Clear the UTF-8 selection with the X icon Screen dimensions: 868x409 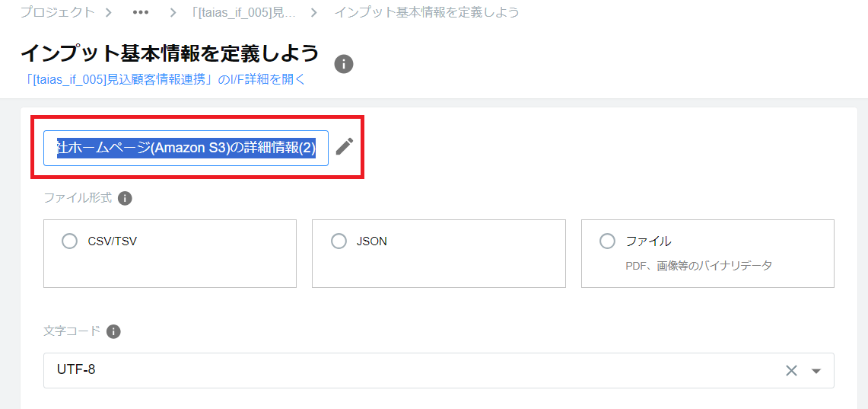791,371
